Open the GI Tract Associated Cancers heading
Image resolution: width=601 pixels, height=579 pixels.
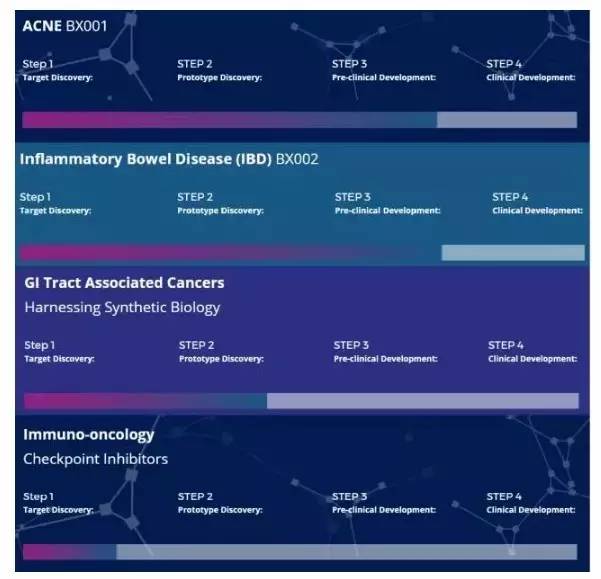(124, 283)
